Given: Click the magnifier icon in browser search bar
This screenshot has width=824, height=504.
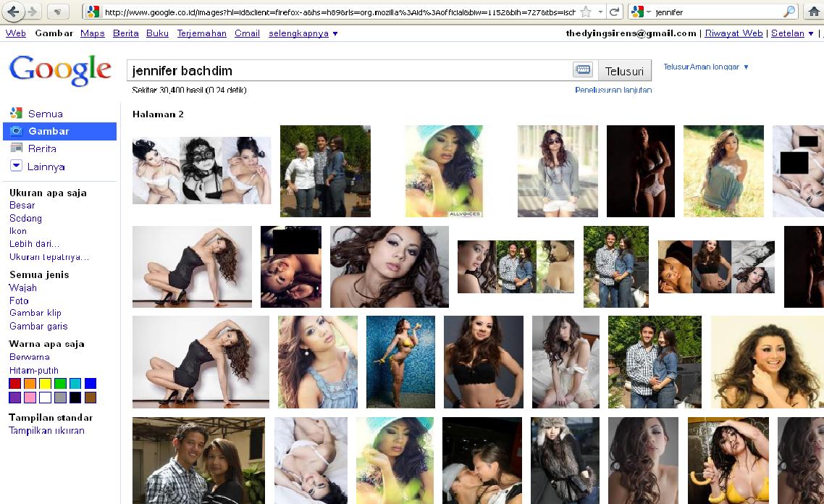Looking at the screenshot, I should pyautogui.click(x=789, y=12).
